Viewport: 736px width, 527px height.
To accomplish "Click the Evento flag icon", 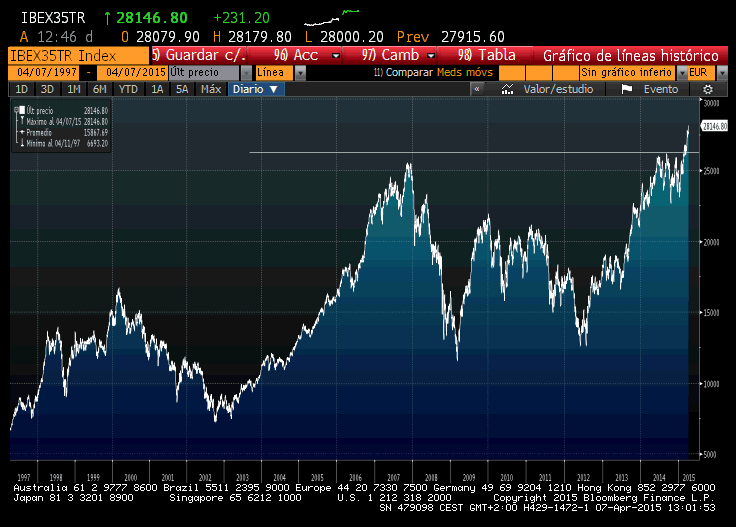I will pyautogui.click(x=627, y=89).
